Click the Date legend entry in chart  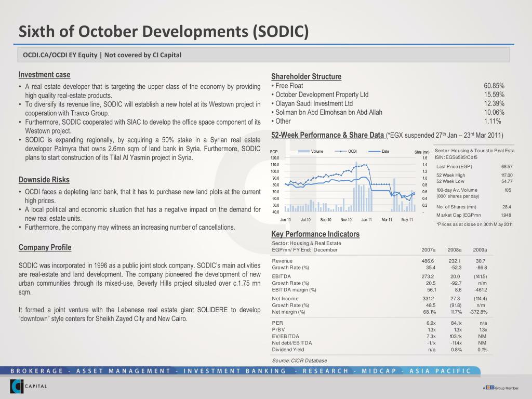pos(379,151)
